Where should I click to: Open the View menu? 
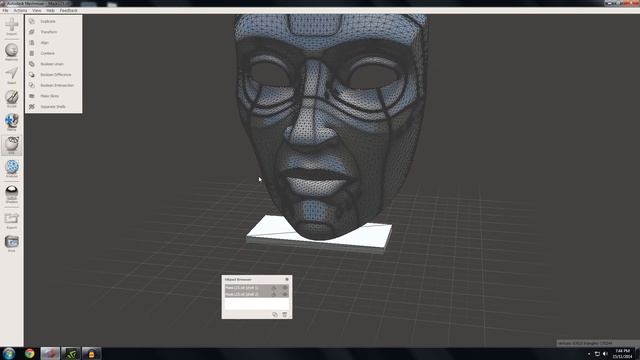pos(37,10)
